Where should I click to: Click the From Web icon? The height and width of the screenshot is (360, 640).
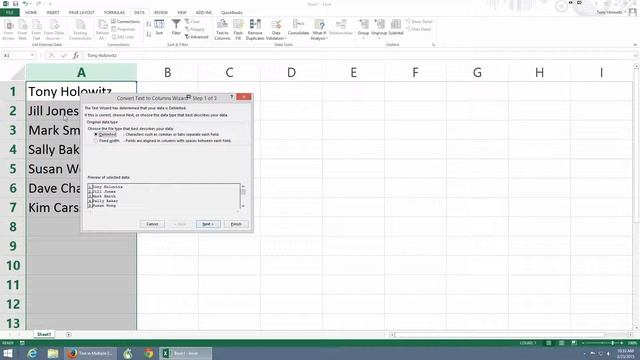click(x=22, y=29)
